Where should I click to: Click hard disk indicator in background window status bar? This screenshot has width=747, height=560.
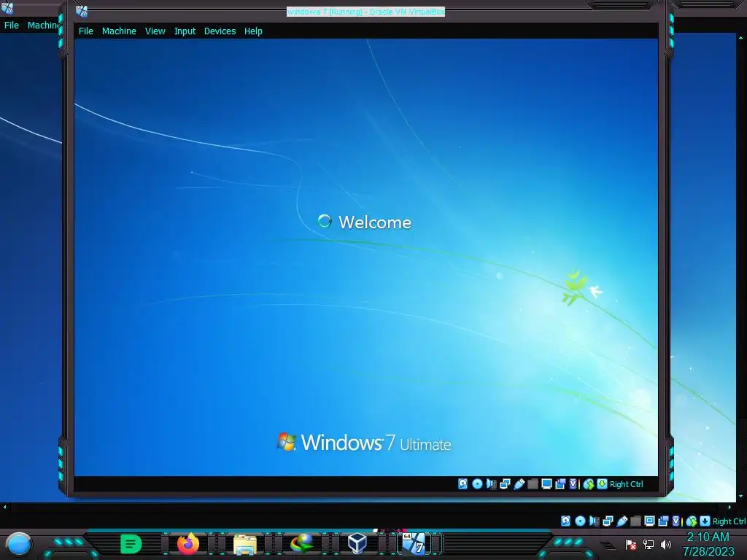(565, 521)
